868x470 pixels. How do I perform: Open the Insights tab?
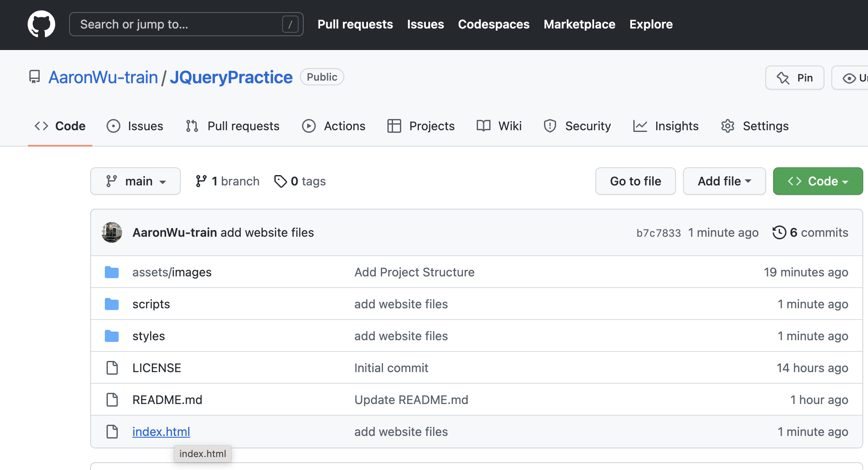[666, 126]
